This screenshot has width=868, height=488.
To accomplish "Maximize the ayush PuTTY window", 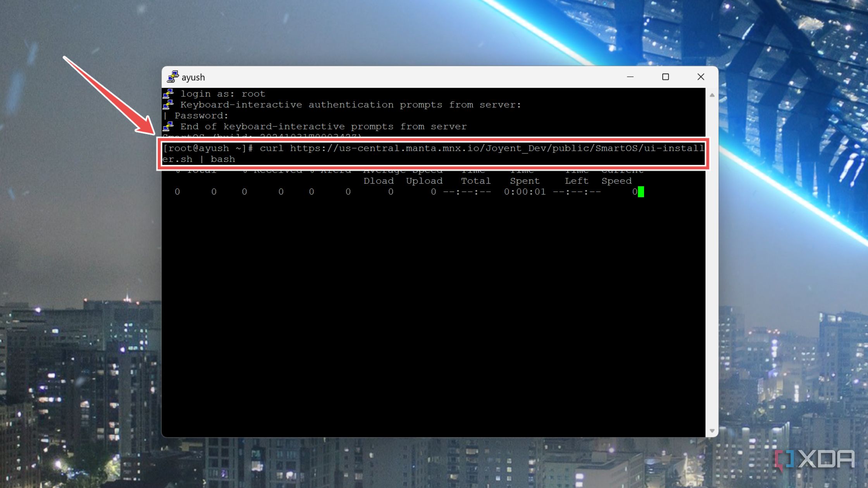I will (665, 77).
